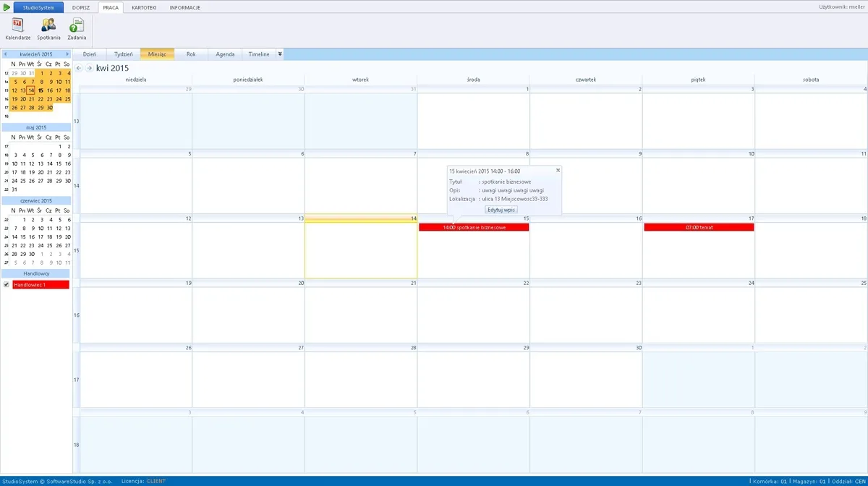Open the Zadania tasks icon
This screenshot has width=868, height=486.
tap(77, 29)
